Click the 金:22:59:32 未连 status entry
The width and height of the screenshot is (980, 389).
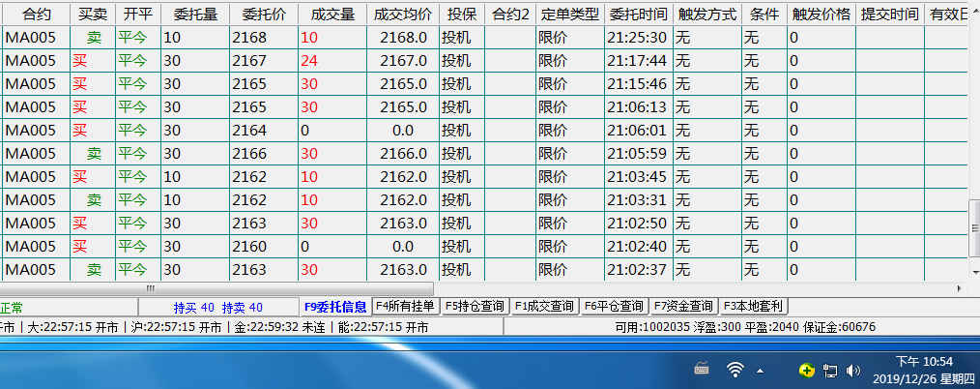click(279, 327)
